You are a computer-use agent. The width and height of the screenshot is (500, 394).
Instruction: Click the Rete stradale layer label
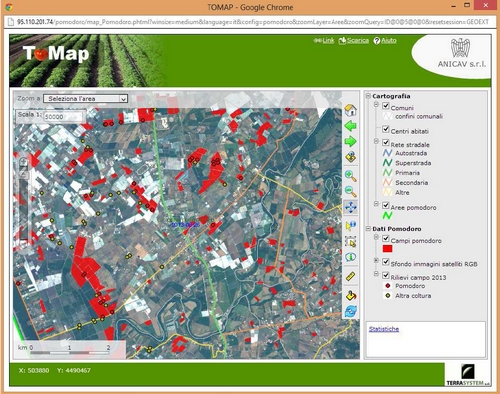[x=410, y=145]
